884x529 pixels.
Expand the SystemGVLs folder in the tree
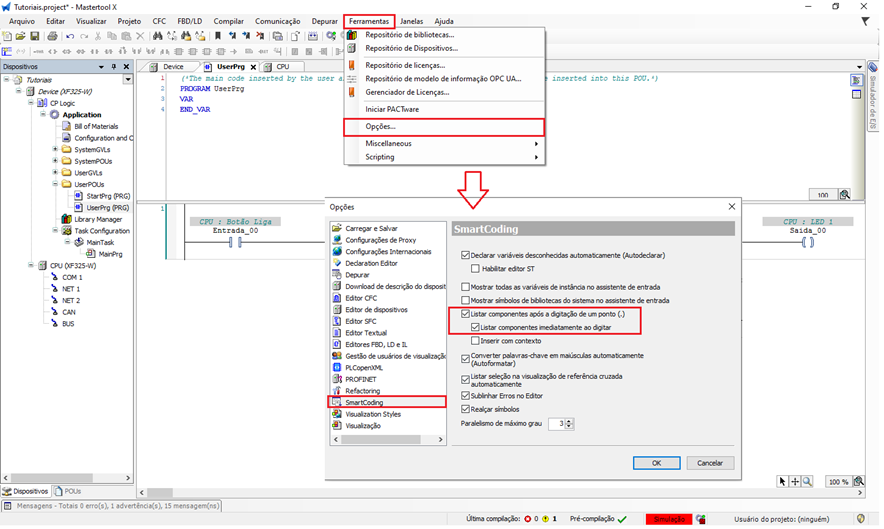(55, 149)
